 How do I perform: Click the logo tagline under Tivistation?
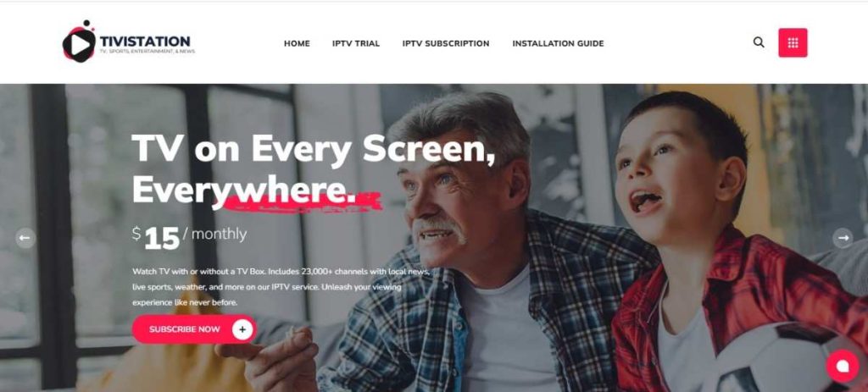coord(147,52)
